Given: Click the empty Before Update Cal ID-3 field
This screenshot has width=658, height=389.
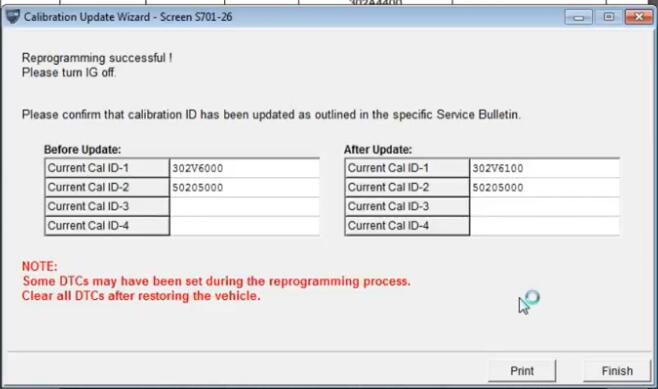Looking at the screenshot, I should 245,206.
